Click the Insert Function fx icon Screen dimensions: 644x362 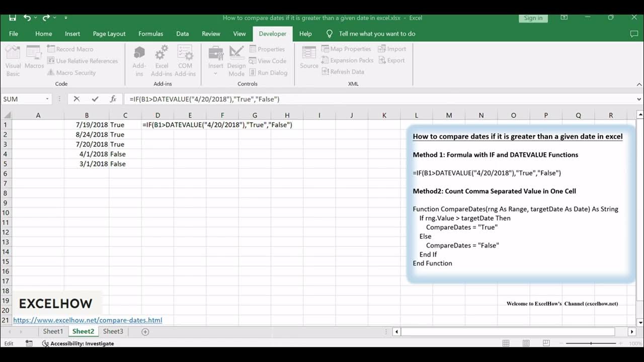click(x=113, y=99)
